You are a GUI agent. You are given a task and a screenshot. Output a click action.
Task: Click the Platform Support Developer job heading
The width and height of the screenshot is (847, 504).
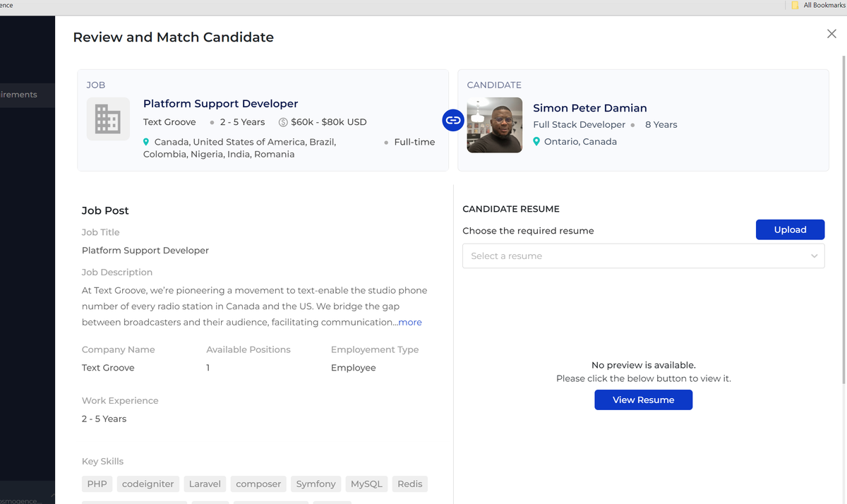coord(220,104)
